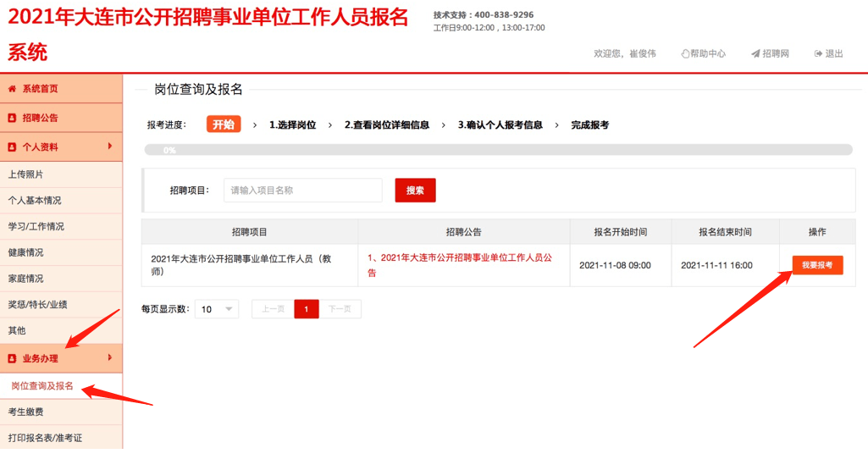The image size is (868, 470).
Task: Open the 2021年大连市公开招聘 announcement link
Action: pyautogui.click(x=459, y=257)
